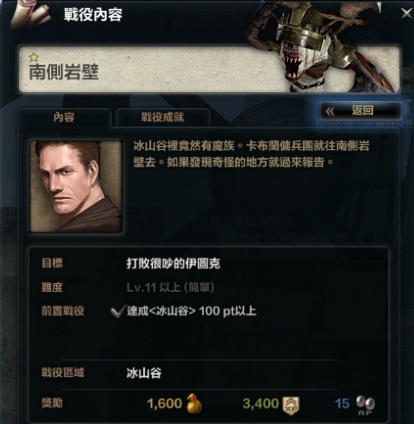
Task: Click the 返回 button
Action: 360,111
